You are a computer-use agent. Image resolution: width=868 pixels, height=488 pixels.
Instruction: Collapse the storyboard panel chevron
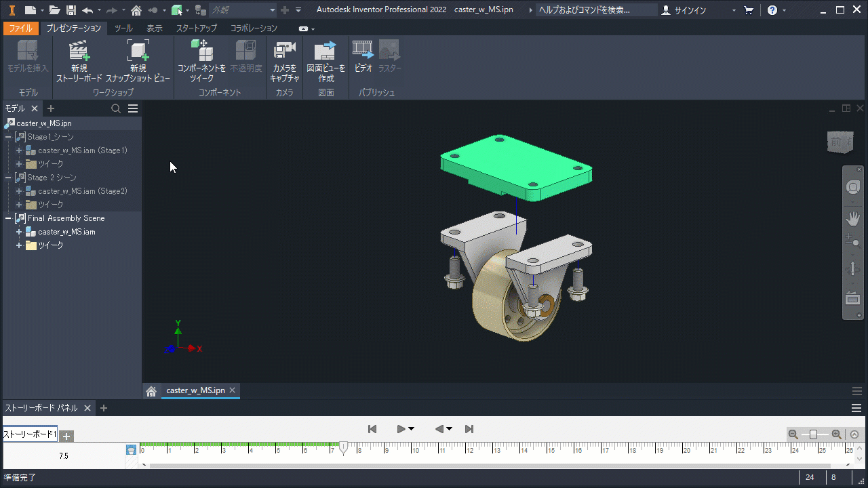[854, 434]
